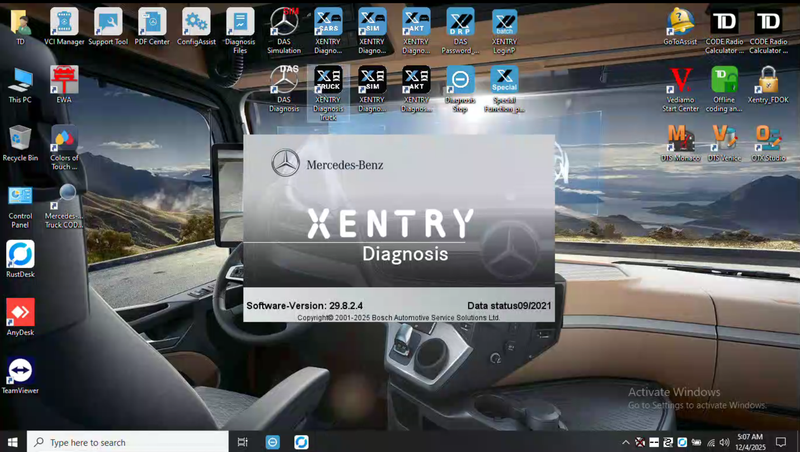Launch Vediamo Start Center
800x452 pixels.
(681, 80)
